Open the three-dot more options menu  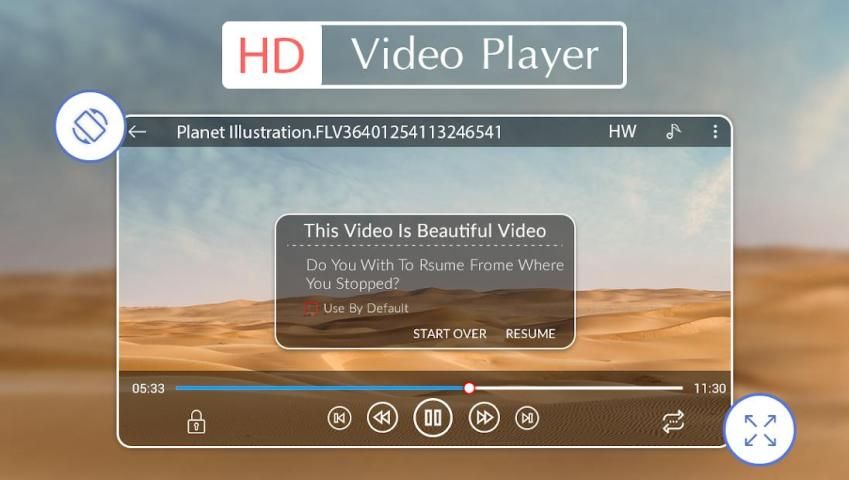[714, 132]
